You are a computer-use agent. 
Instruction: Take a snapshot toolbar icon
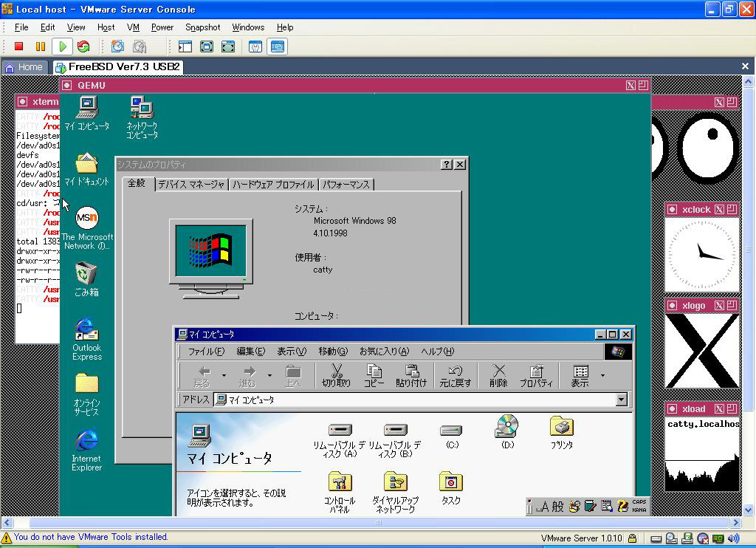117,47
